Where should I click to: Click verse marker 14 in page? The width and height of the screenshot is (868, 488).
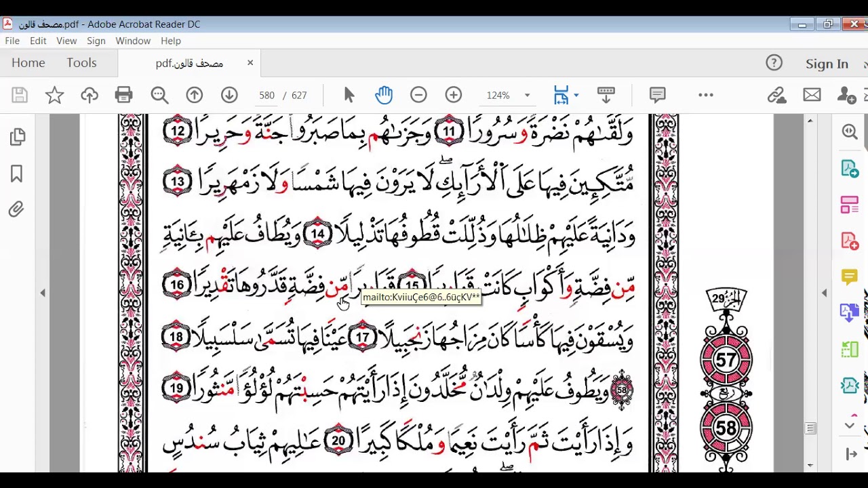317,235
